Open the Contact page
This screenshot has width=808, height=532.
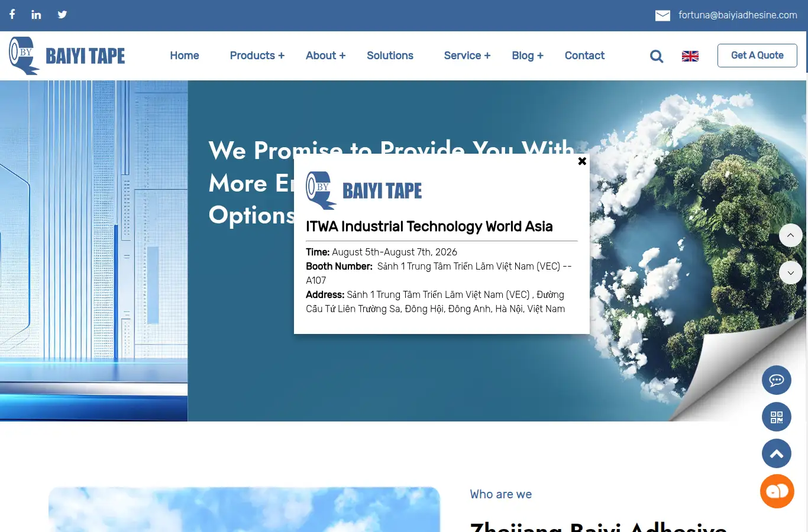pyautogui.click(x=584, y=56)
